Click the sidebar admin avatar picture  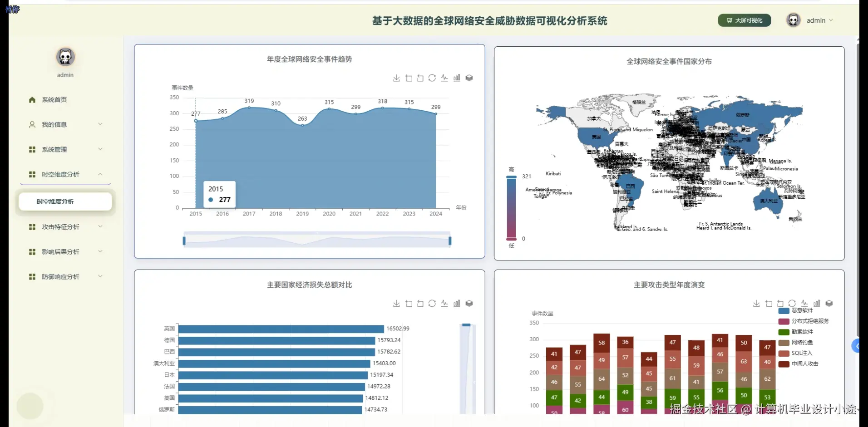pos(65,57)
